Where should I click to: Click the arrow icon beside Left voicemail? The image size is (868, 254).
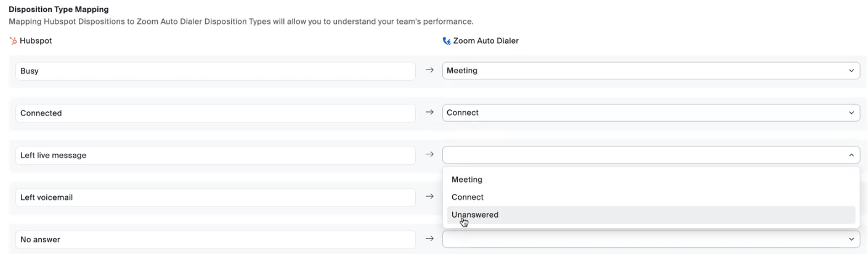click(430, 197)
